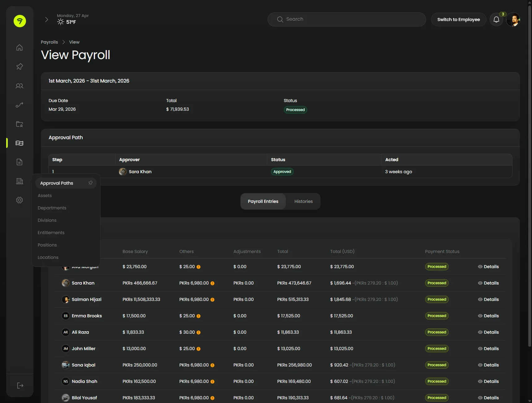This screenshot has width=532, height=403.
Task: Expand the Payrolls breadcrumb link
Action: tap(49, 42)
